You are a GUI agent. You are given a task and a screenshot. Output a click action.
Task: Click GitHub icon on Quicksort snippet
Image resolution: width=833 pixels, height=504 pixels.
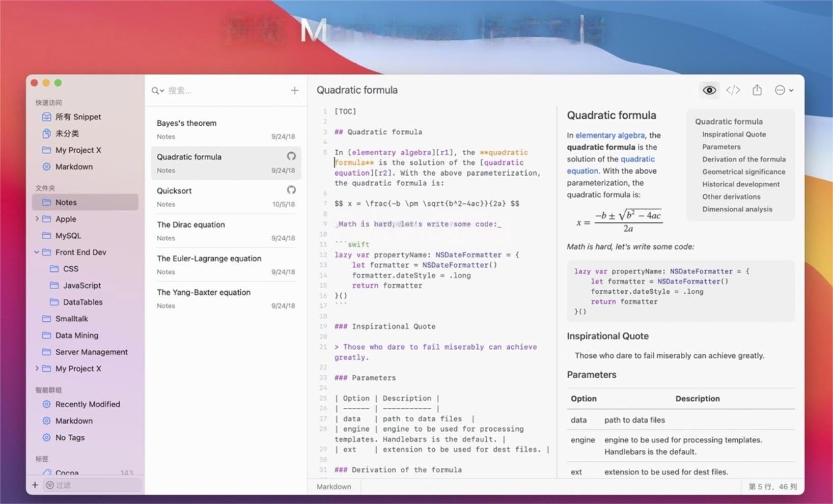[x=291, y=190]
